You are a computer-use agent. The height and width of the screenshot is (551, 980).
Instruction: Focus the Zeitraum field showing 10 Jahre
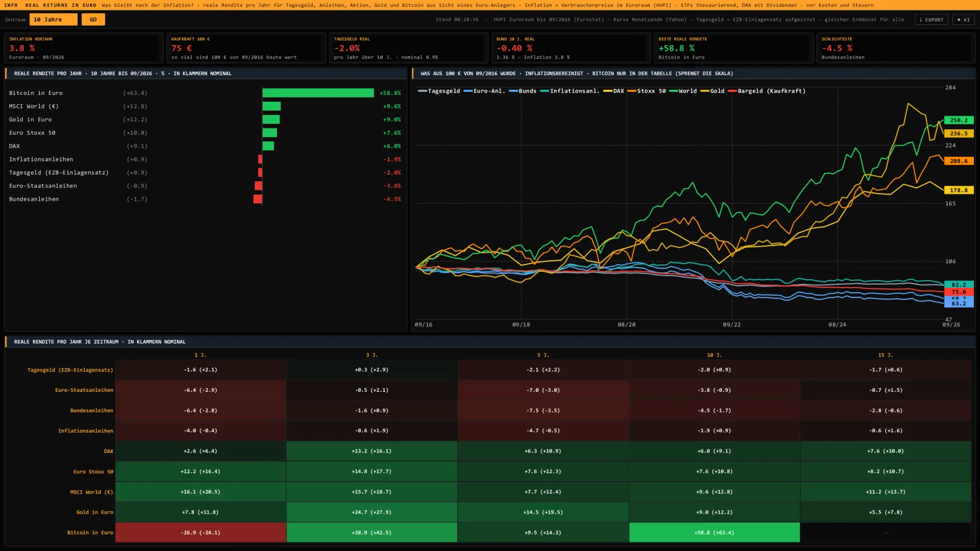(54, 20)
